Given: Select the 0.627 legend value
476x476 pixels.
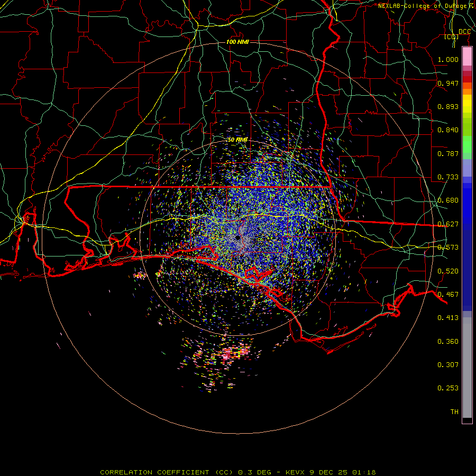Looking at the screenshot, I should coord(448,224).
